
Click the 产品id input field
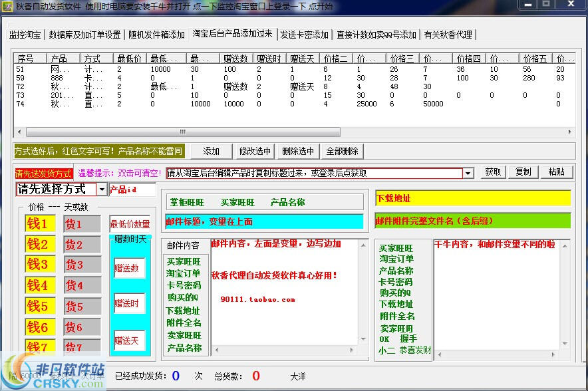(x=132, y=190)
